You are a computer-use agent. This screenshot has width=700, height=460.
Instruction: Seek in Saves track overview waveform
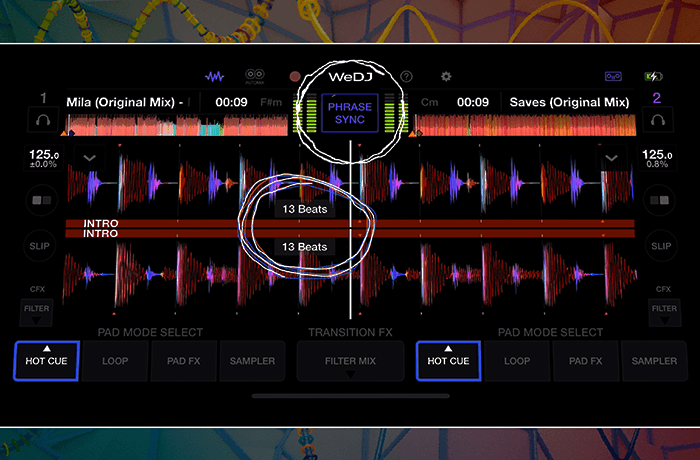pyautogui.click(x=525, y=125)
